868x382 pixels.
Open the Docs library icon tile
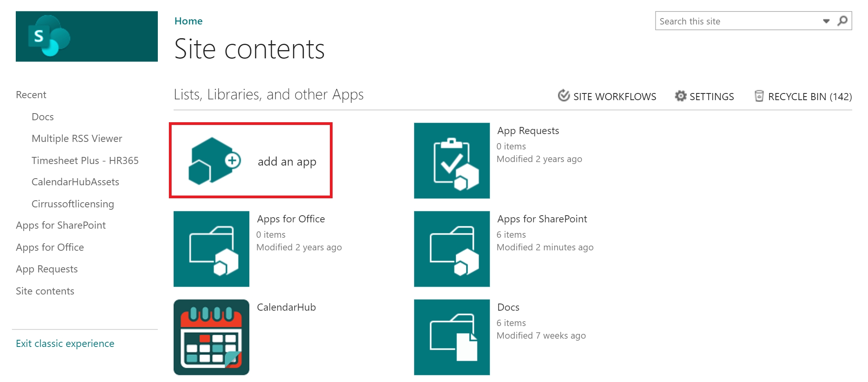point(452,337)
